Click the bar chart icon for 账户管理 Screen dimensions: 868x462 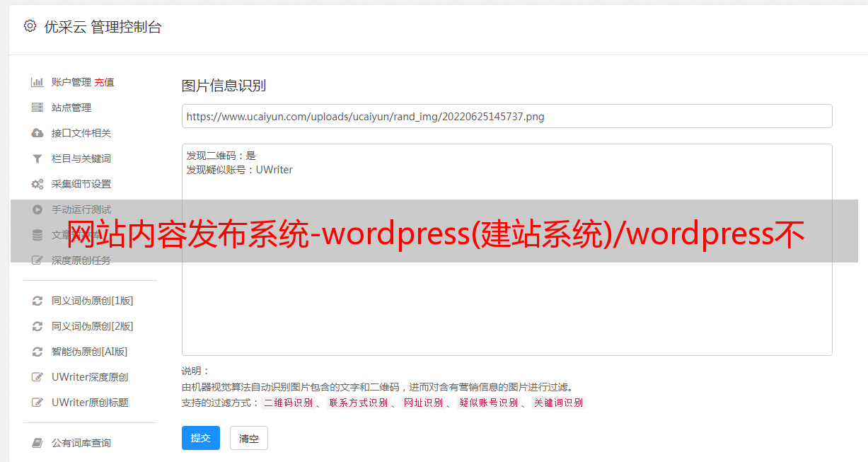tap(37, 82)
